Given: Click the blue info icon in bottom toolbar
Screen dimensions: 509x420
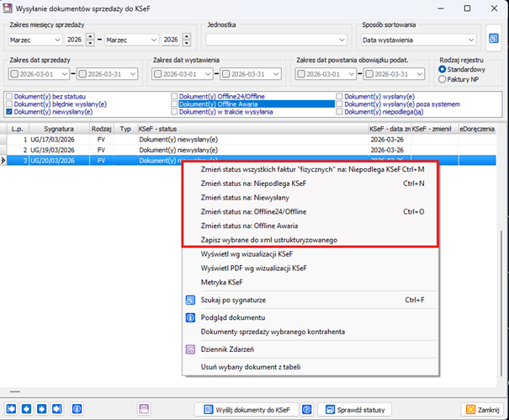Looking at the screenshot, I should coord(77,409).
